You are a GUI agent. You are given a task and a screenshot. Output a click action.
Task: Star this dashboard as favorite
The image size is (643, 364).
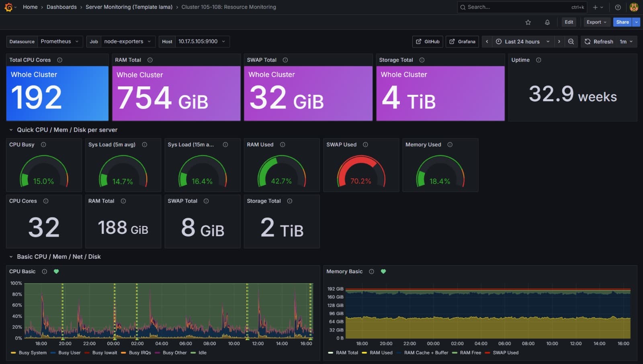click(x=528, y=22)
